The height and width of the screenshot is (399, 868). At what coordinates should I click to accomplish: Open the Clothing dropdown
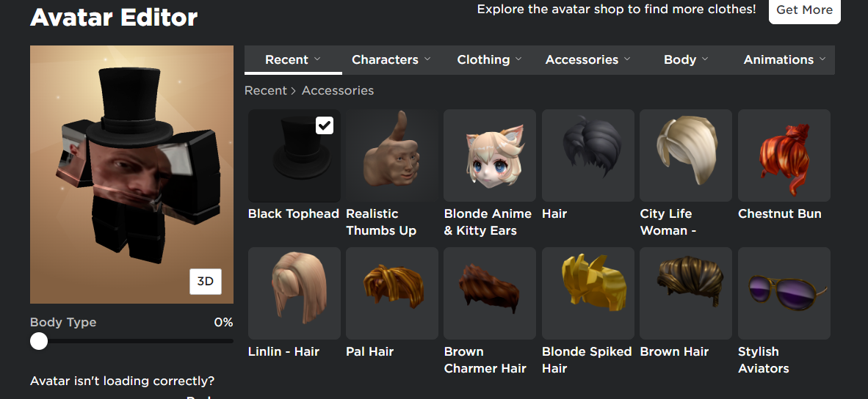489,59
